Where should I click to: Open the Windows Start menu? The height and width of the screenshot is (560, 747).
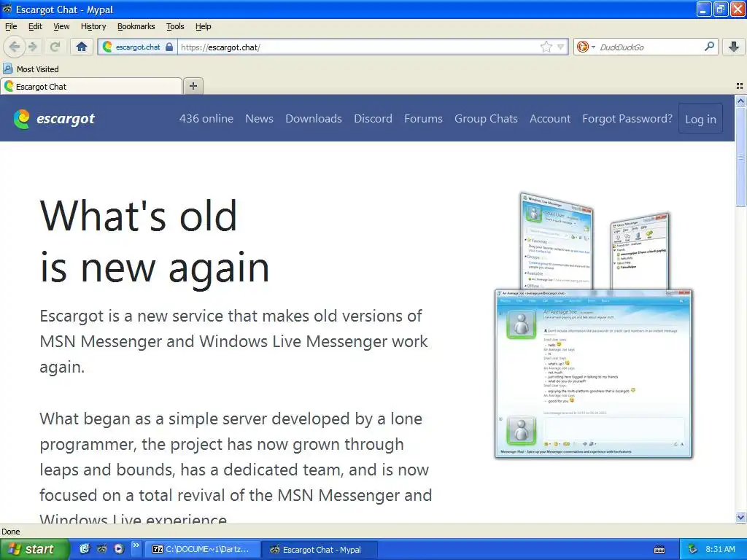[x=35, y=549]
